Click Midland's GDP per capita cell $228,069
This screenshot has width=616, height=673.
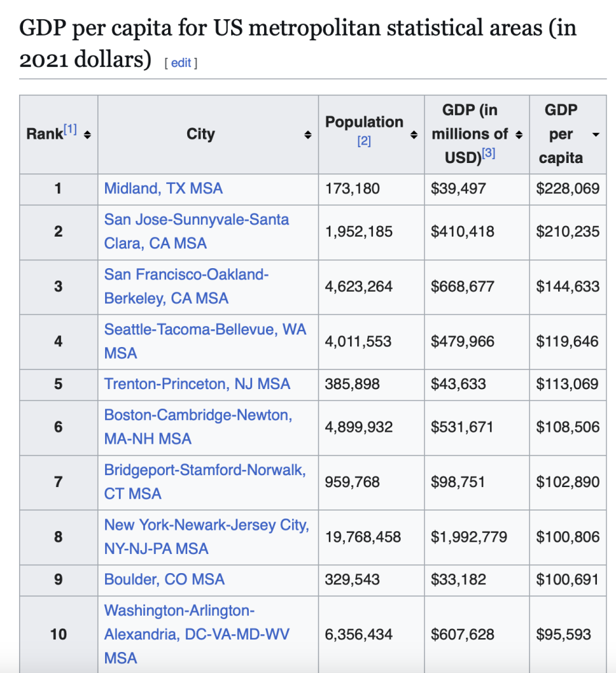point(567,189)
